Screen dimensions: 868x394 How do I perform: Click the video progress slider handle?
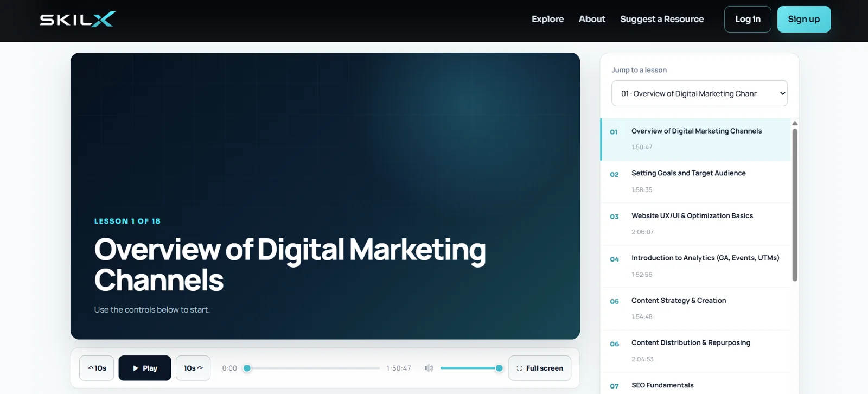point(247,368)
